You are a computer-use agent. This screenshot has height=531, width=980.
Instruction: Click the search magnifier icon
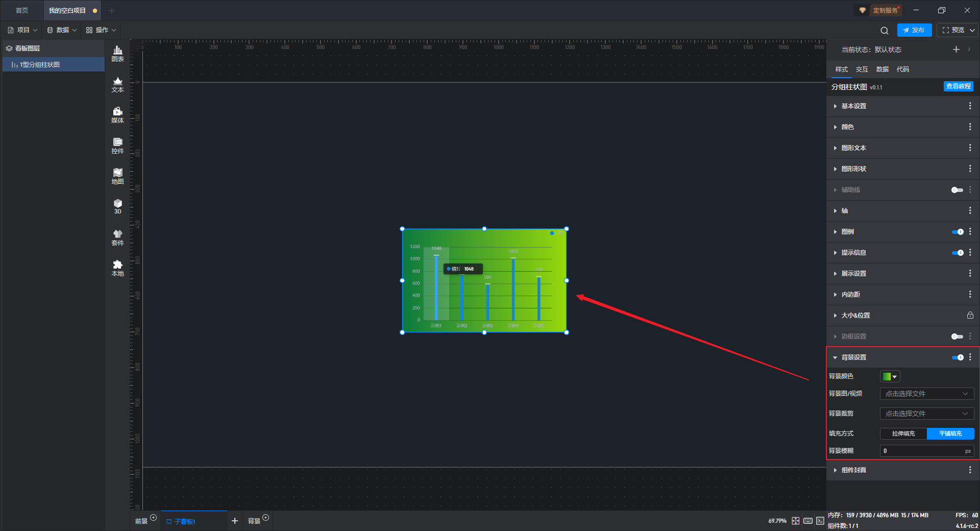[885, 30]
